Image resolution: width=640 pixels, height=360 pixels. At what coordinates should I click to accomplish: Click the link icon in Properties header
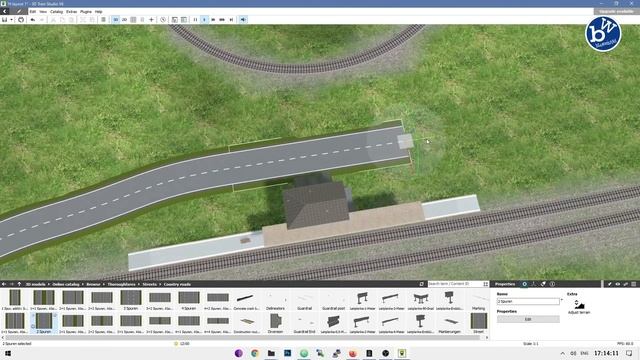pyautogui.click(x=625, y=284)
